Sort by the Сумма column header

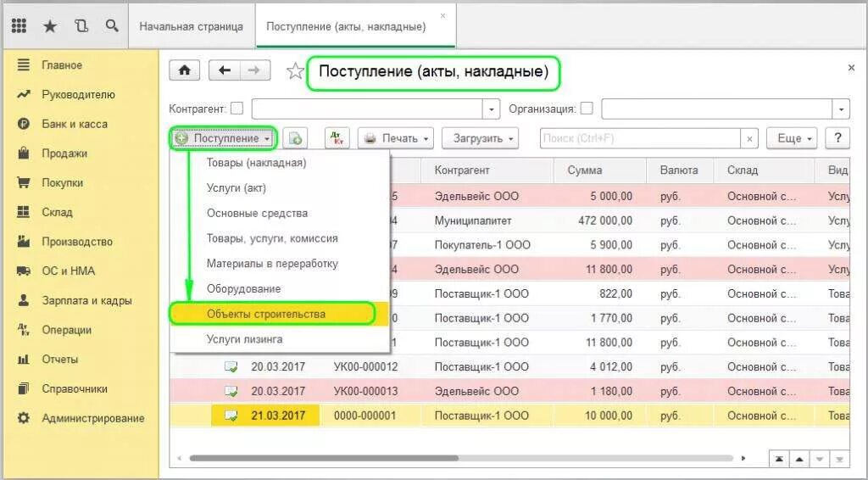point(599,170)
